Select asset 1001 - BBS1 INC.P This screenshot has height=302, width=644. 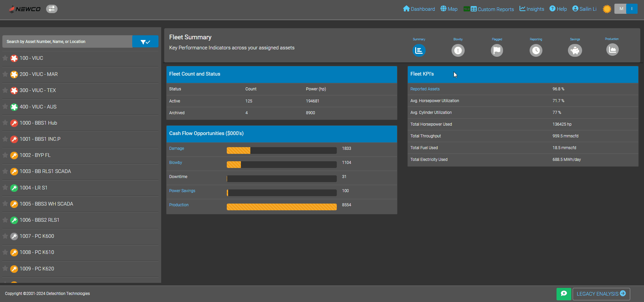pyautogui.click(x=40, y=139)
